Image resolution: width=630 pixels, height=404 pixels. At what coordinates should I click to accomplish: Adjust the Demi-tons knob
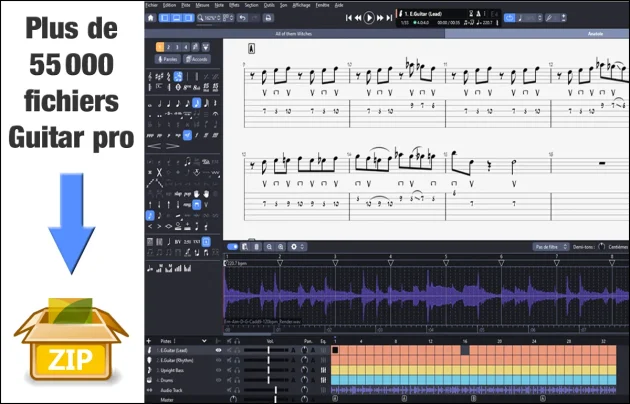coord(601,247)
